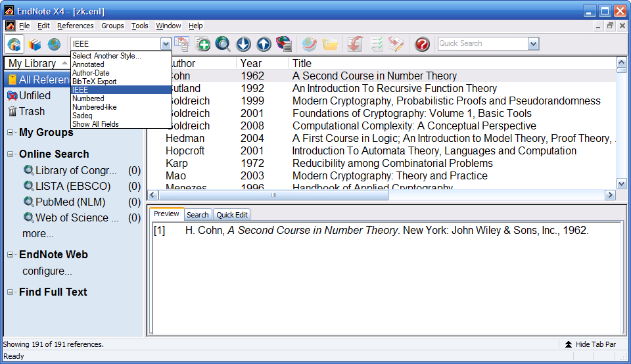Click the EndNote document icon in menu bar
The image size is (631, 364).
[11, 26]
